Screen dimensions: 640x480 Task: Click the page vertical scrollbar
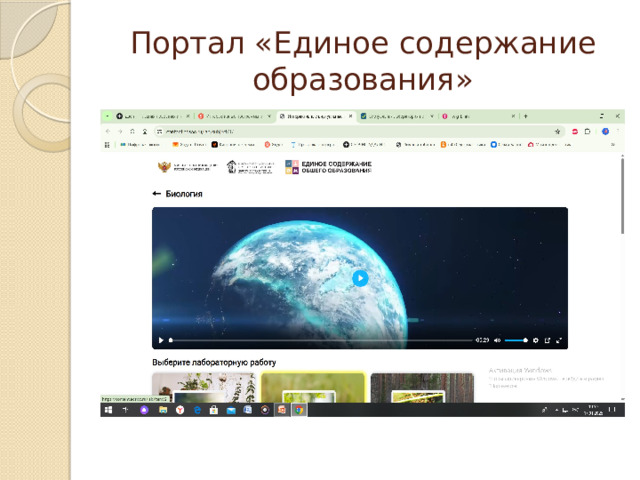coord(622,196)
